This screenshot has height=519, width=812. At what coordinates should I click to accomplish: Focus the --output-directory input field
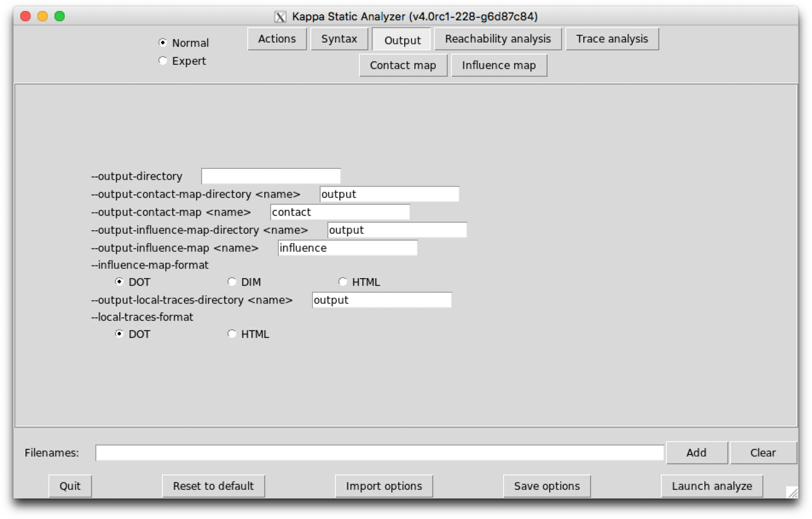(x=271, y=176)
